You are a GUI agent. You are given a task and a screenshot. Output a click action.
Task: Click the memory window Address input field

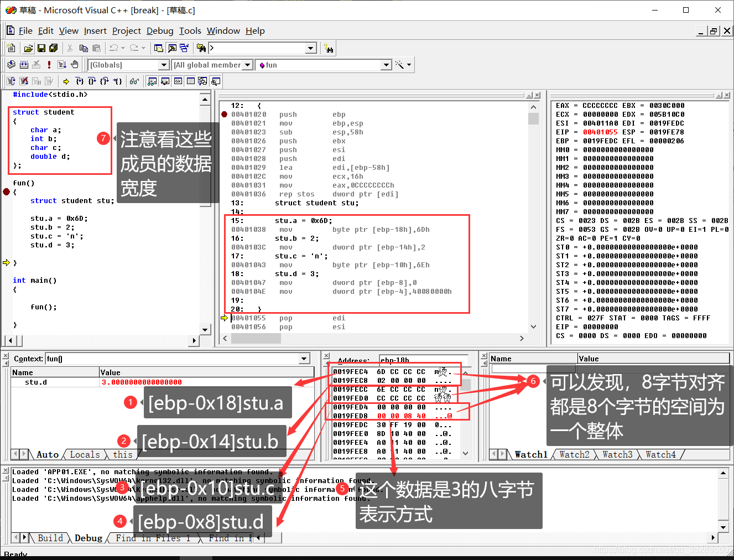pos(424,360)
